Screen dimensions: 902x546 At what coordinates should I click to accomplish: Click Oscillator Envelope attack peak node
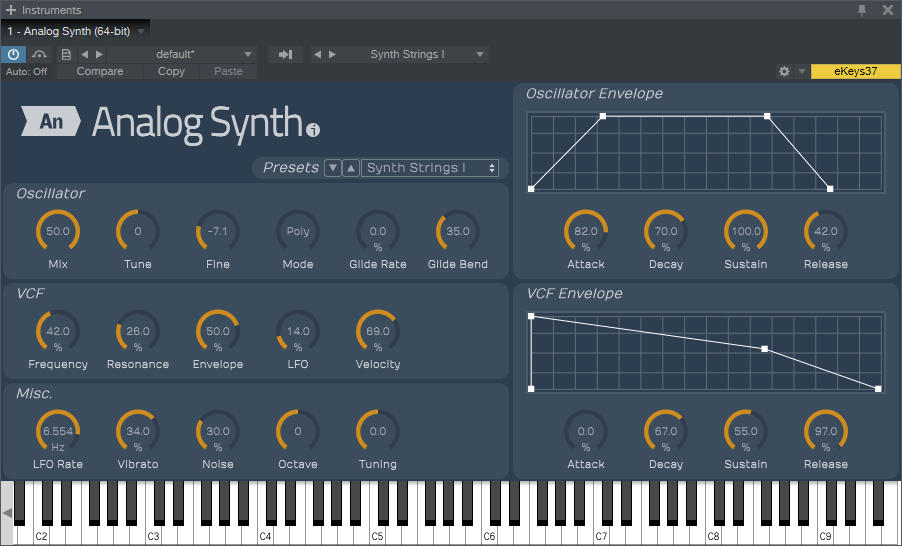pyautogui.click(x=603, y=116)
